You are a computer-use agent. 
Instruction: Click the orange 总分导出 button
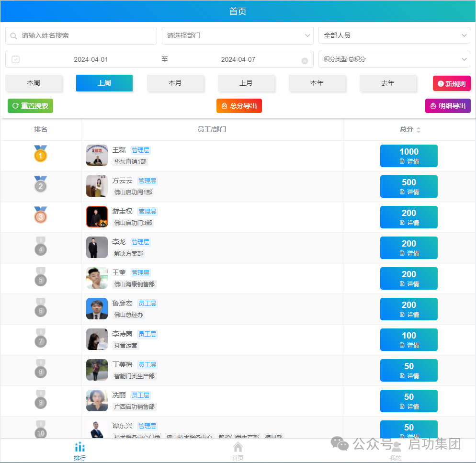pos(239,106)
